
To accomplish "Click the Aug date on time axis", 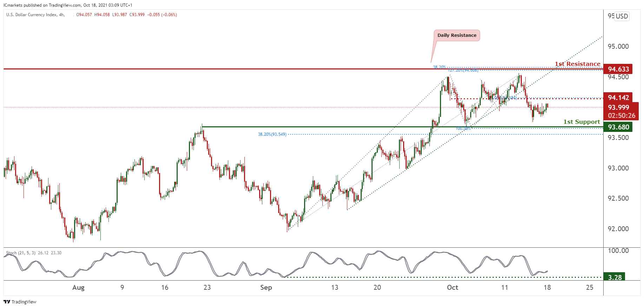I will 78,287.
